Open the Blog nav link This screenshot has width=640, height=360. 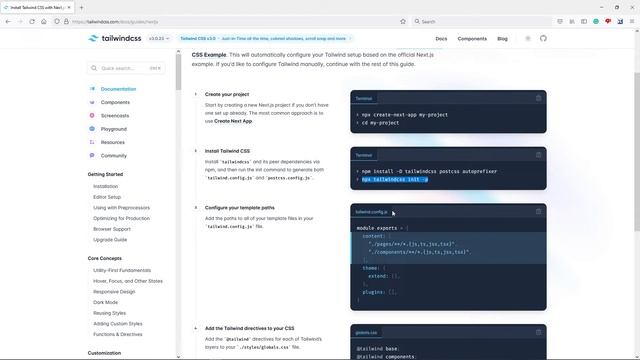pyautogui.click(x=502, y=39)
